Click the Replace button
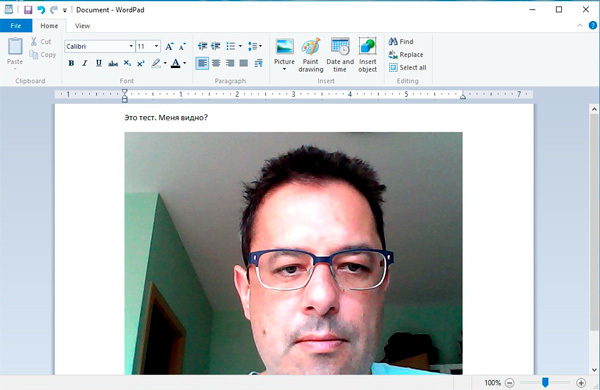Image resolution: width=600 pixels, height=390 pixels. [406, 55]
